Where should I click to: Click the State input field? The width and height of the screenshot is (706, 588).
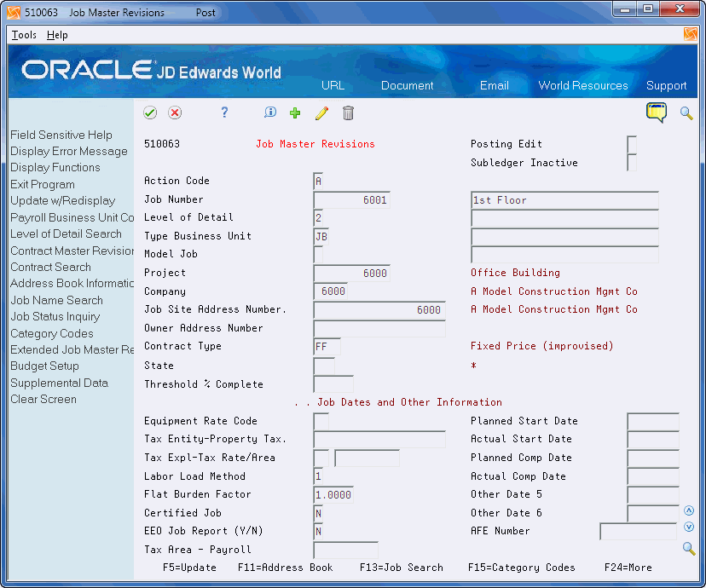click(324, 366)
